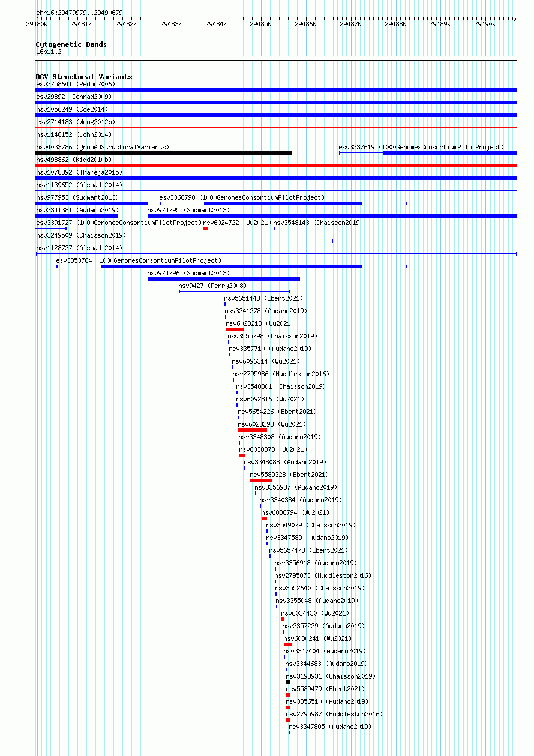Click nsv9427 (Perry2008) label
Viewport: 534px width, 756px height.
(212, 286)
